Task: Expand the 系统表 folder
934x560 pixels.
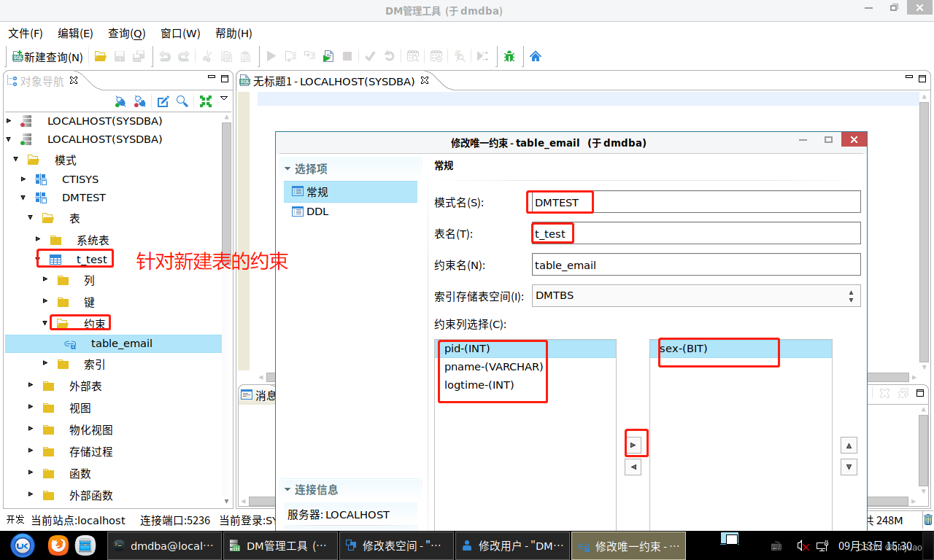Action: click(x=38, y=239)
